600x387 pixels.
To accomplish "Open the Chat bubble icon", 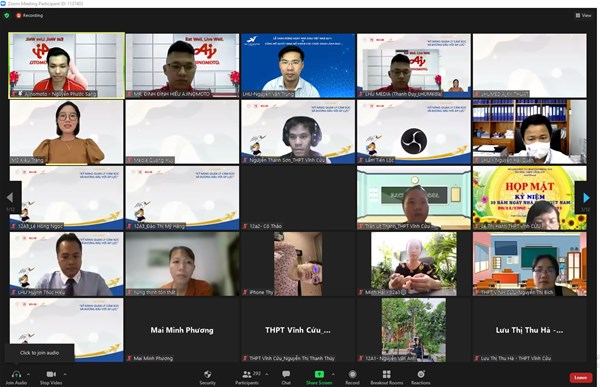I will [286, 374].
